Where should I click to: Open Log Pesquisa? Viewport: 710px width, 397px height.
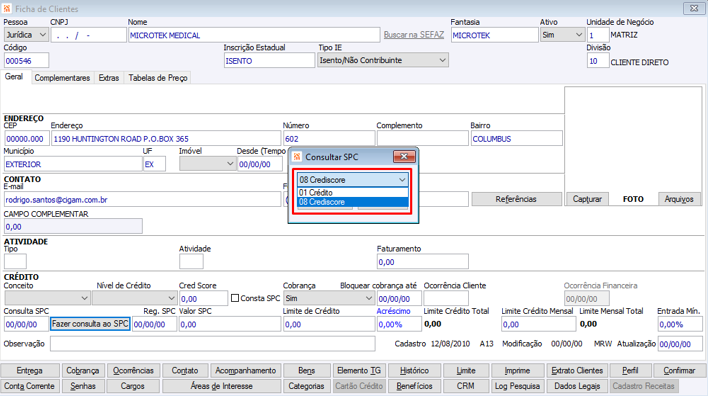pos(517,386)
